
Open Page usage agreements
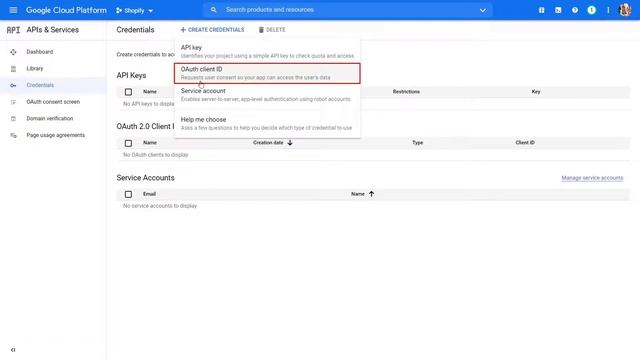[x=56, y=135]
